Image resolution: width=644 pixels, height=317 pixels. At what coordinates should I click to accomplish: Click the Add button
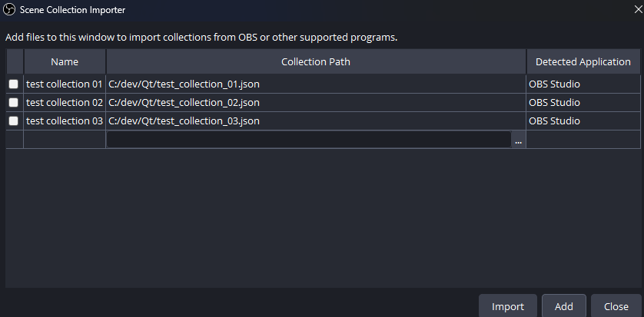coord(563,306)
